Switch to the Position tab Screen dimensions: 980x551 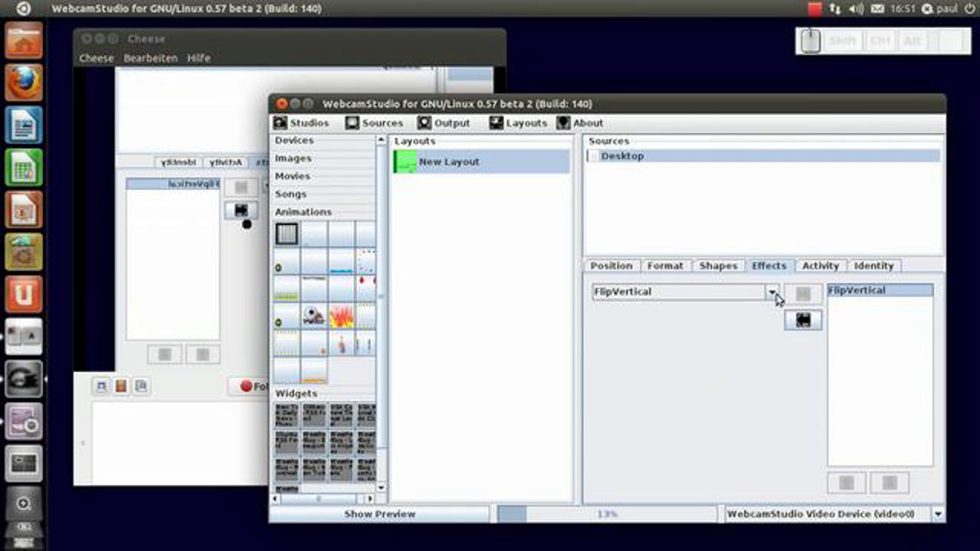[611, 266]
